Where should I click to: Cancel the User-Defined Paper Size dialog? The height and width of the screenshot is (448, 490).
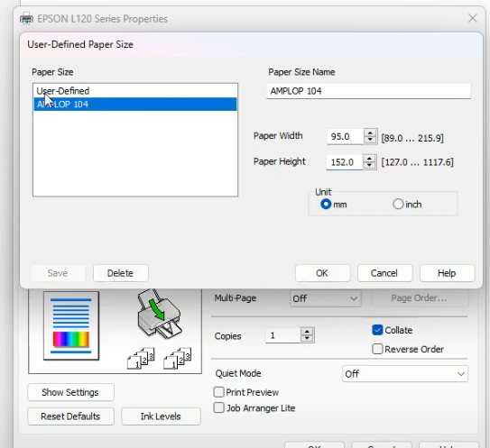(x=384, y=273)
